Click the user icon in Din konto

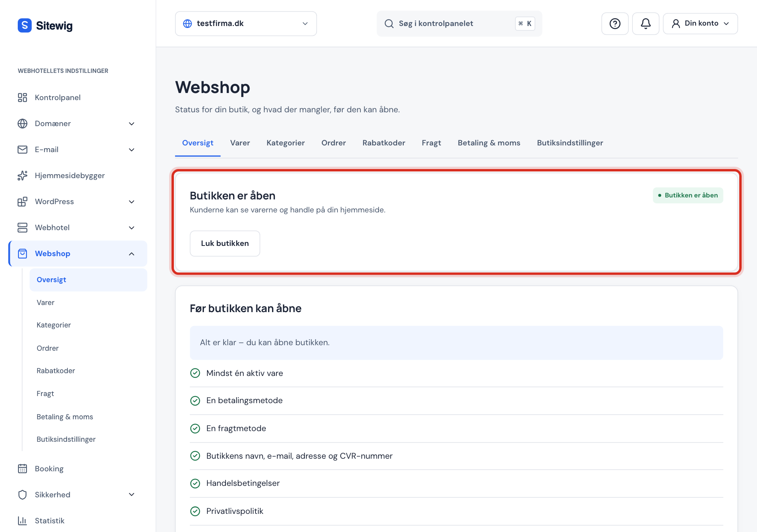tap(676, 24)
